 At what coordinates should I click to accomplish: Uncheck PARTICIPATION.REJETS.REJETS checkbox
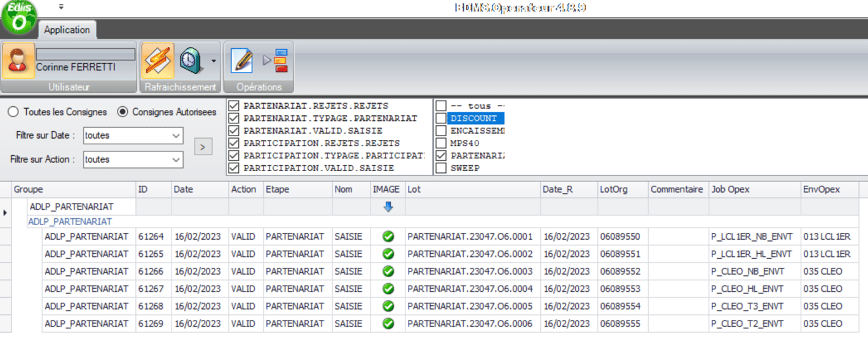click(x=234, y=143)
